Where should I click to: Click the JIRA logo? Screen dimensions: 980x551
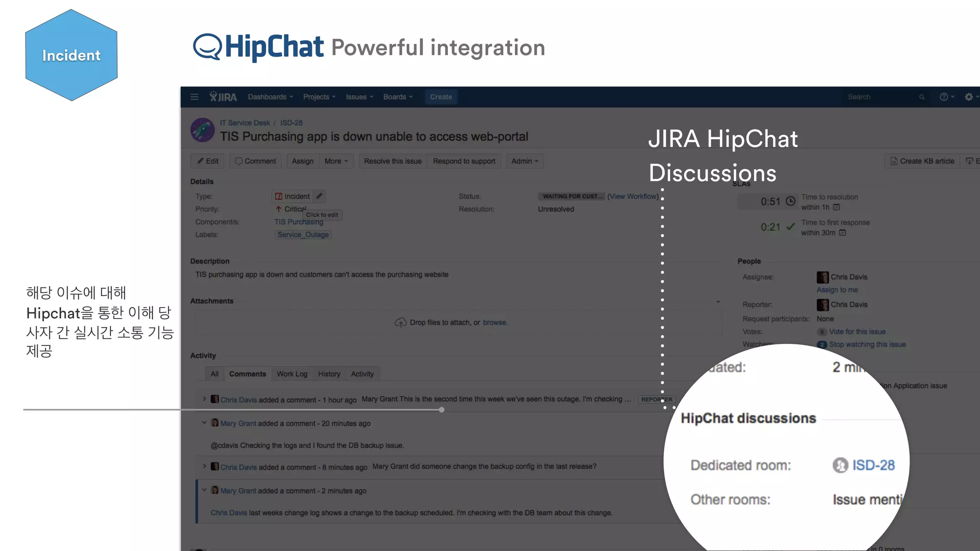pos(223,97)
